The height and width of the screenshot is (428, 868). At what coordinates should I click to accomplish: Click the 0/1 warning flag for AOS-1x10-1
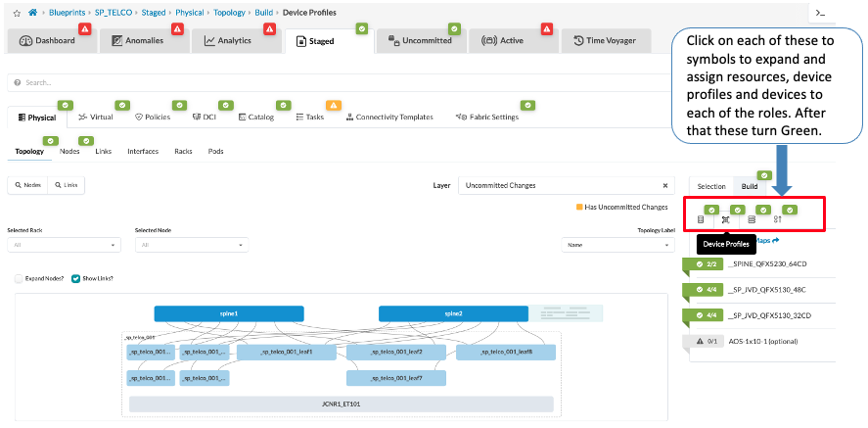703,341
